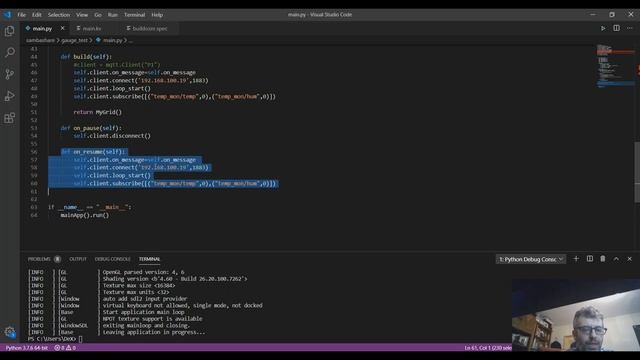Switch to the main.kv editor tab
Image resolution: width=640 pixels, height=360 pixels.
92,29
